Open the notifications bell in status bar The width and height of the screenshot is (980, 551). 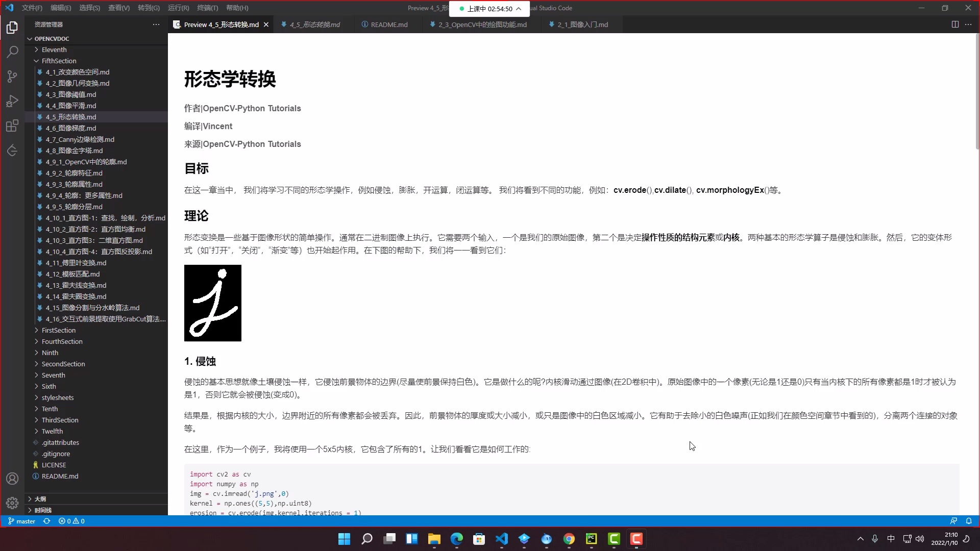tap(969, 521)
